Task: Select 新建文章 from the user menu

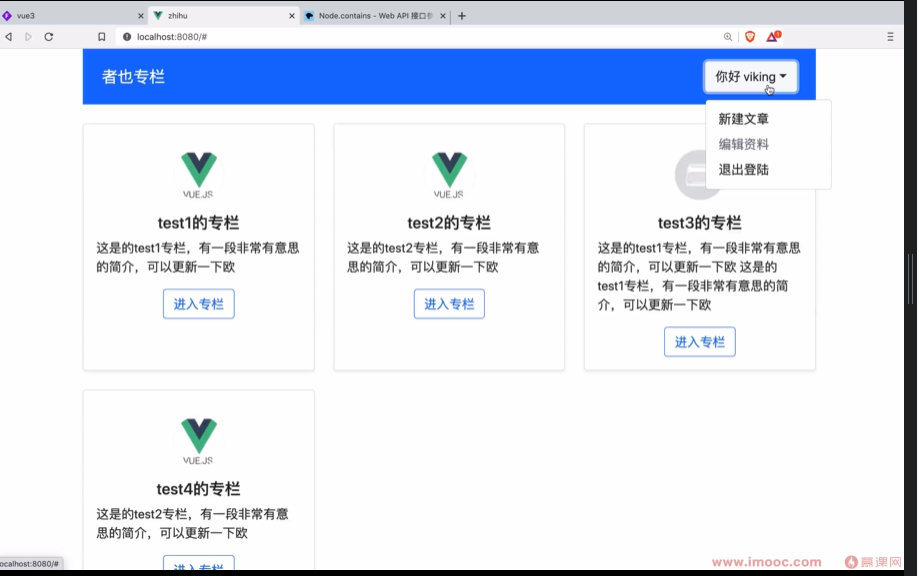Action: coord(744,118)
